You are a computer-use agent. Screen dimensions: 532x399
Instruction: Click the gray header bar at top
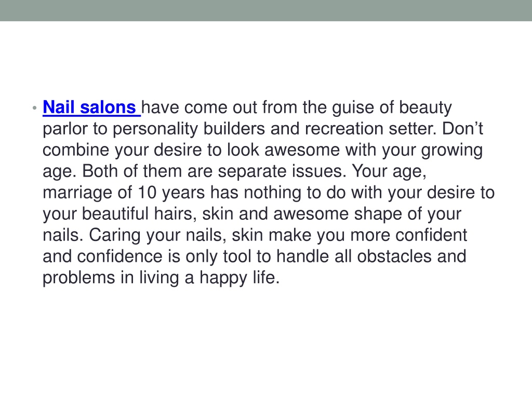point(266,10)
